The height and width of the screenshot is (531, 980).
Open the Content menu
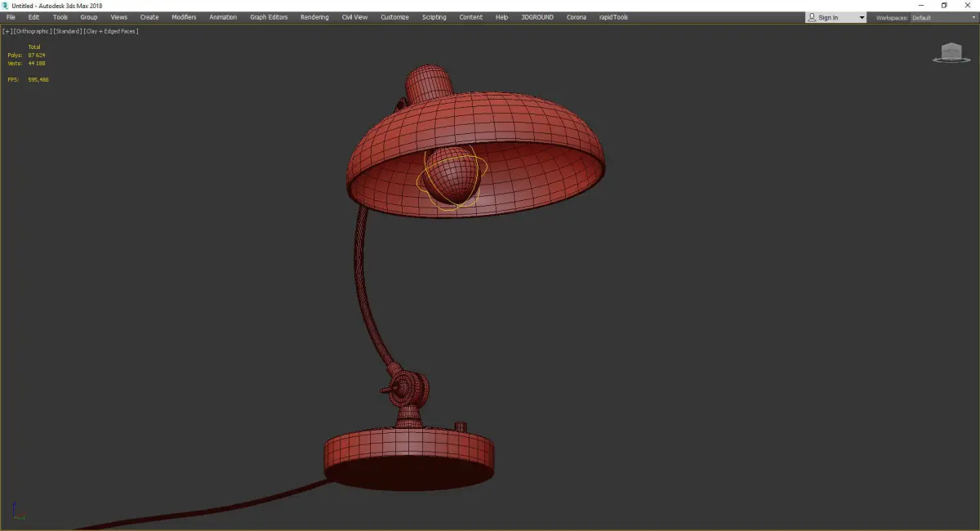coord(470,17)
